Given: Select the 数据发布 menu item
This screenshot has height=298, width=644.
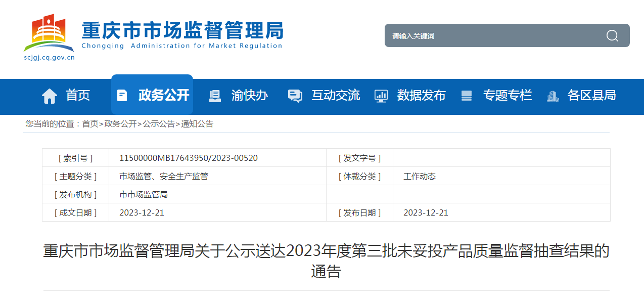Looking at the screenshot, I should 422,95.
